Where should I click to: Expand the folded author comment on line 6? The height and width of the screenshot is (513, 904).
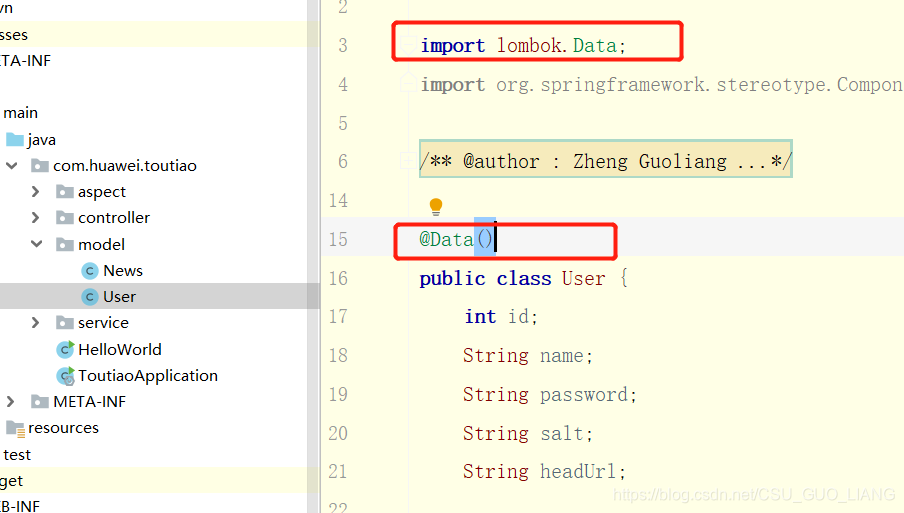(x=407, y=161)
